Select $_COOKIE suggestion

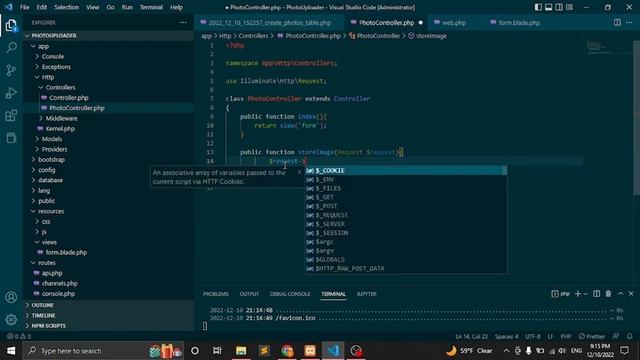pos(406,170)
